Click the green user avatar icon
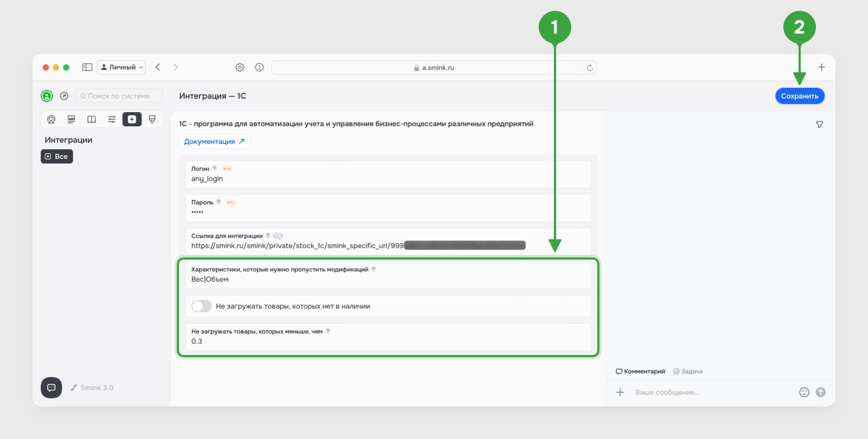 click(x=47, y=96)
